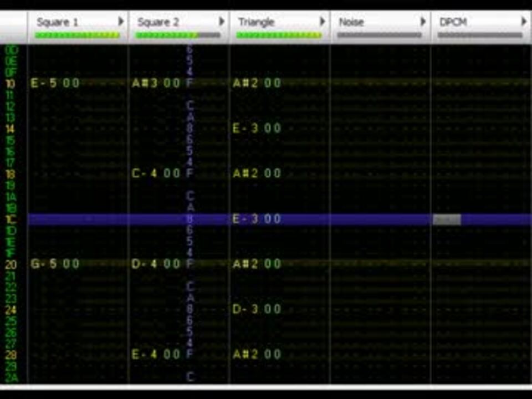
Task: Click row number 20 in the pattern
Action: (x=11, y=264)
